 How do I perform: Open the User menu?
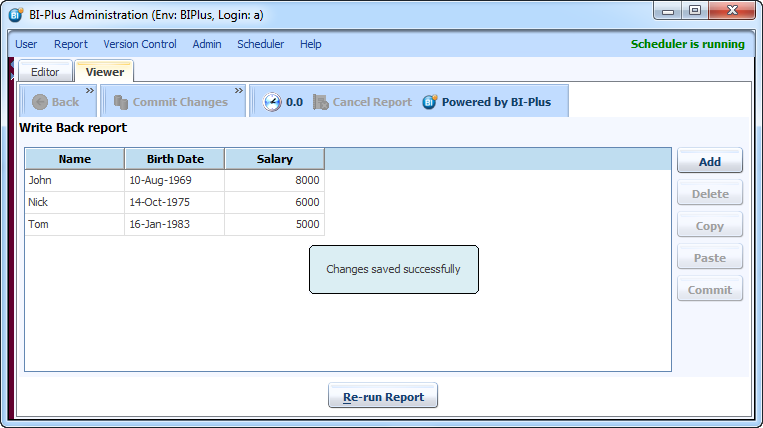point(26,44)
